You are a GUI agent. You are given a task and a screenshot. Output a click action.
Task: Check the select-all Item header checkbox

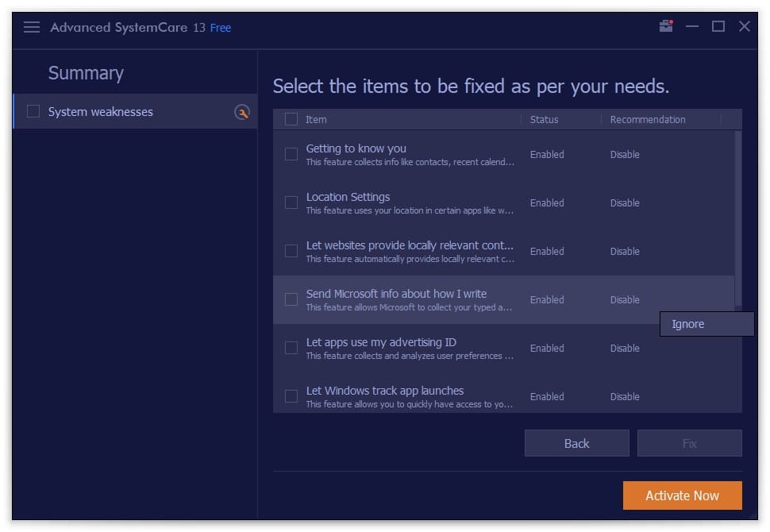click(291, 119)
